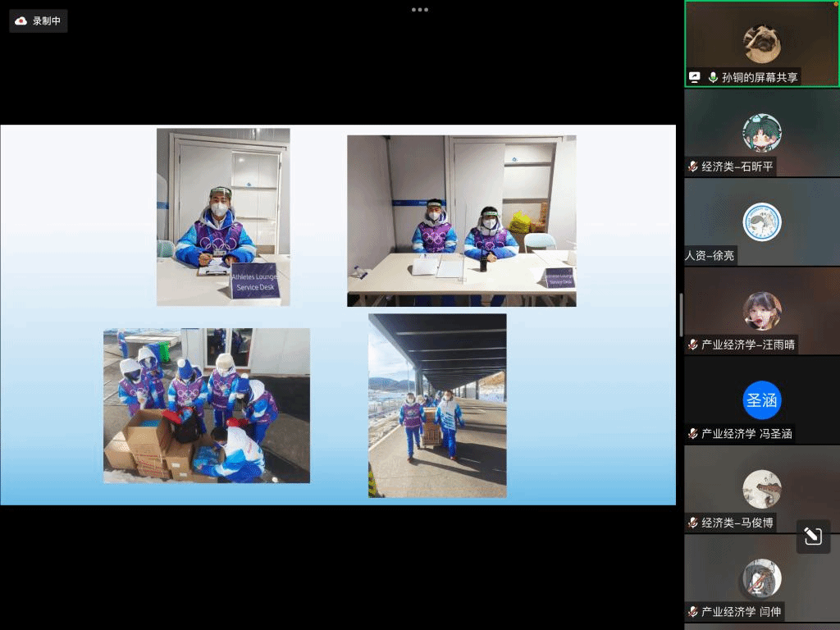Click muted microphone icon next to 经济类-石昕平

[693, 167]
